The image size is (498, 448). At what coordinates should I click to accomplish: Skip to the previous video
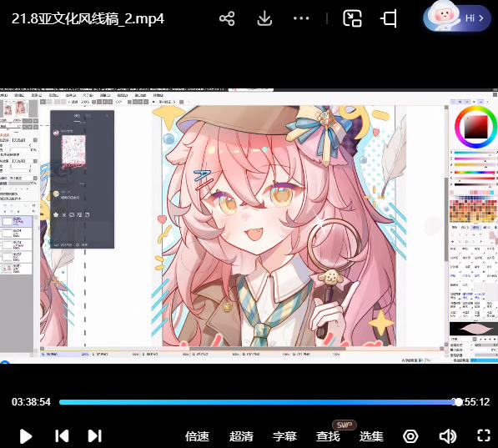62,436
